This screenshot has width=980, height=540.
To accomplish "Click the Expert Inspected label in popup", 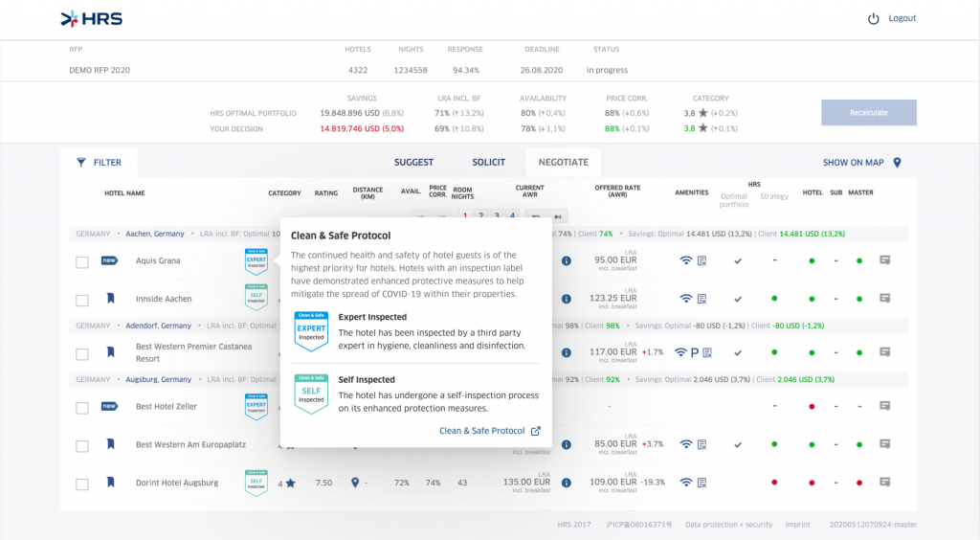I will click(372, 317).
